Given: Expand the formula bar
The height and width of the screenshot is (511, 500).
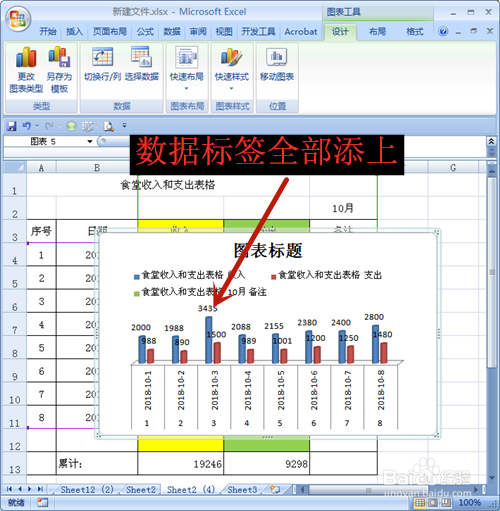Looking at the screenshot, I should (x=491, y=141).
